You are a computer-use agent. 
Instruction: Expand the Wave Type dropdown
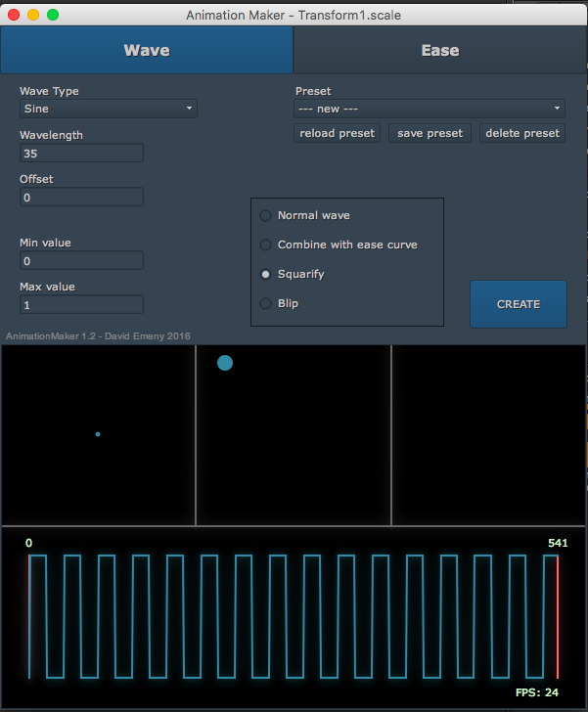[108, 109]
